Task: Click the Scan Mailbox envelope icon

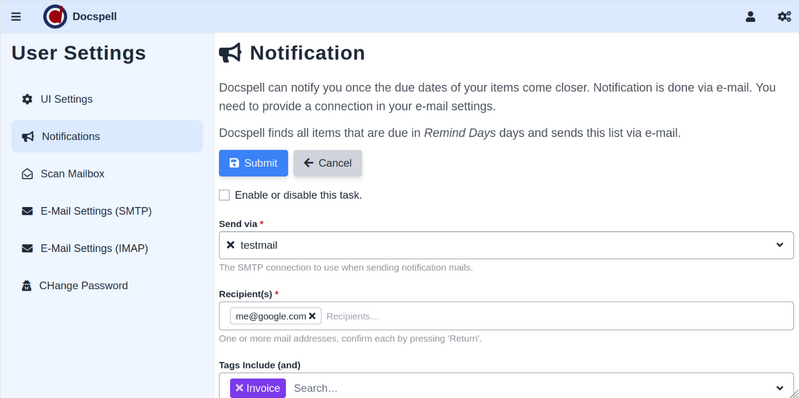Action: (x=27, y=174)
